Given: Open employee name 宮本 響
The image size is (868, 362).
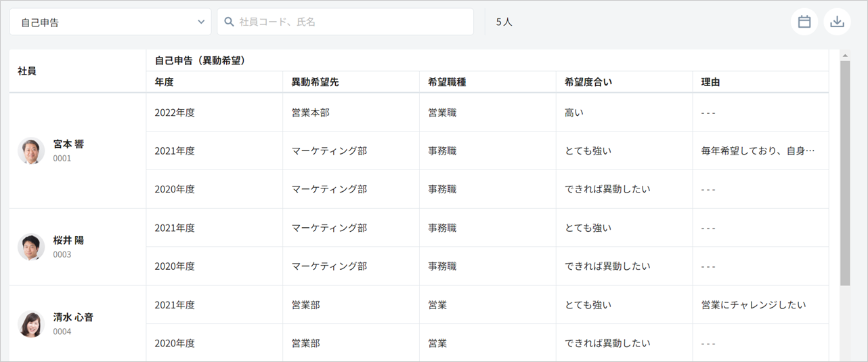Looking at the screenshot, I should 68,144.
